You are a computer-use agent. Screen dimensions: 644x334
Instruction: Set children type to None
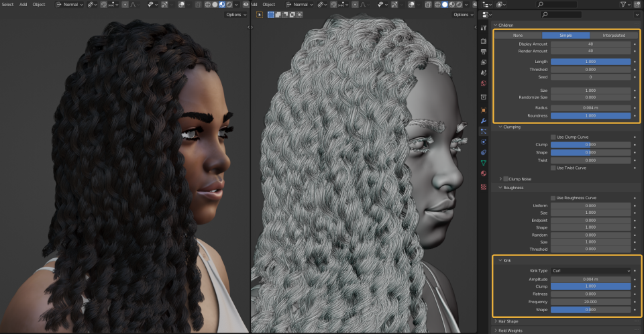(518, 36)
